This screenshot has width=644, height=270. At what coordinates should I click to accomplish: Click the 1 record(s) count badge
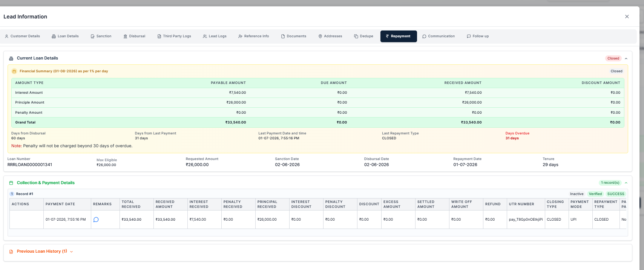click(610, 183)
